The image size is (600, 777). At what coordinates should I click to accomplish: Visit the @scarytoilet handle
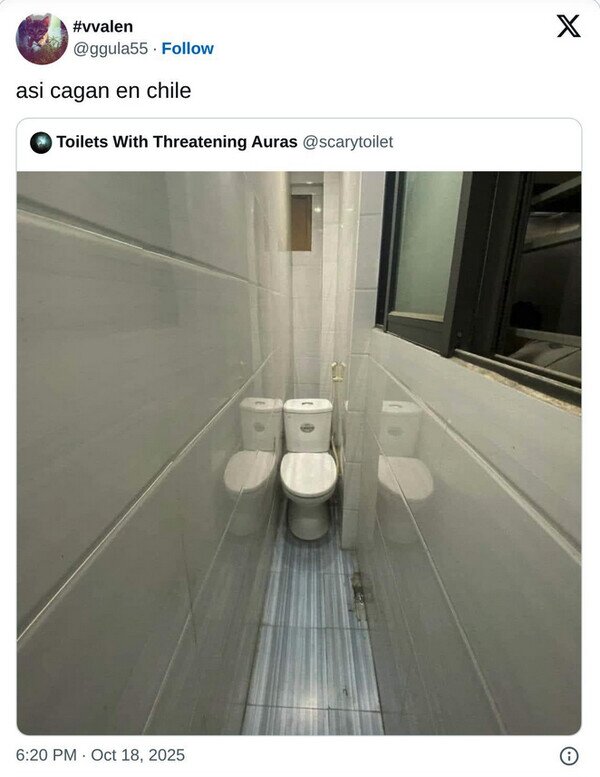click(x=347, y=142)
